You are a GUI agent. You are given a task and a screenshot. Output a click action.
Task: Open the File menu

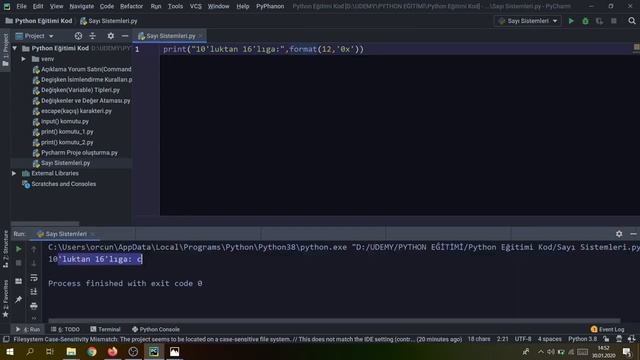[x=21, y=6]
